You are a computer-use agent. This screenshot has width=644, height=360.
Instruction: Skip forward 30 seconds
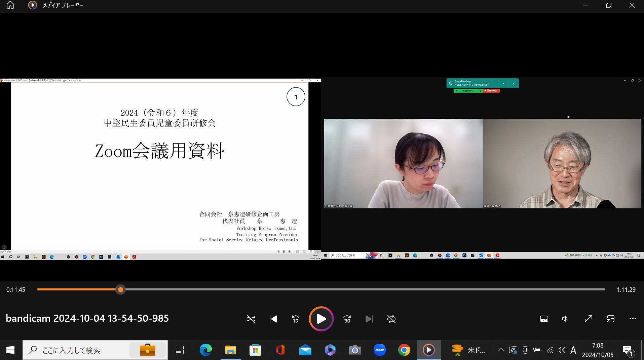click(x=347, y=319)
